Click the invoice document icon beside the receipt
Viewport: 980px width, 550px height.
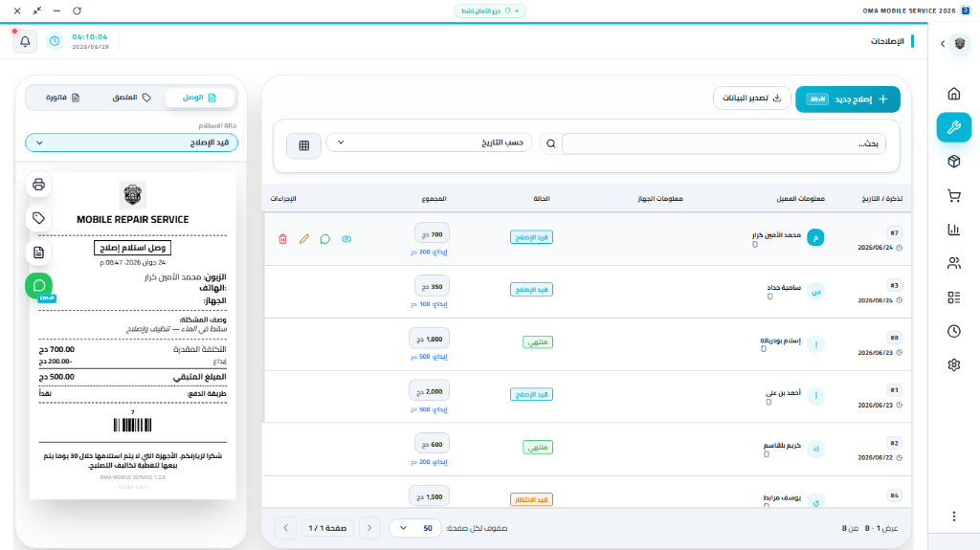[x=38, y=253]
